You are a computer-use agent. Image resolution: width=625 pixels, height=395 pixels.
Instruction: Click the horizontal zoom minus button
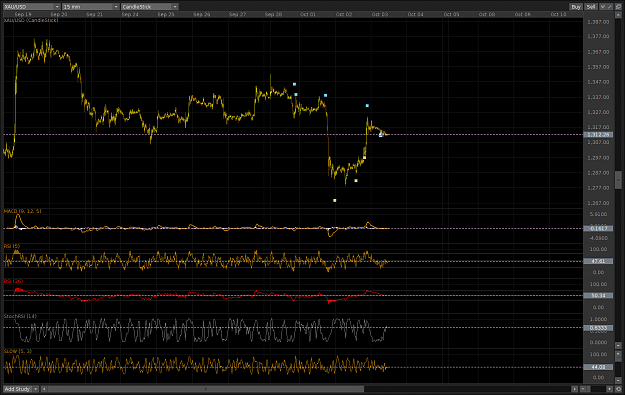point(583,389)
